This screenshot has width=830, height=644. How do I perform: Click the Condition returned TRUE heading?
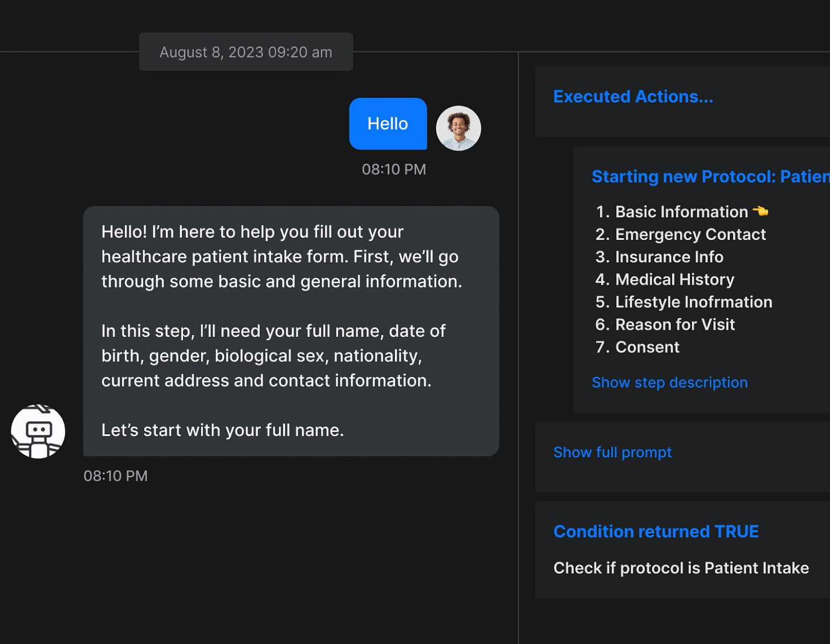pos(656,531)
